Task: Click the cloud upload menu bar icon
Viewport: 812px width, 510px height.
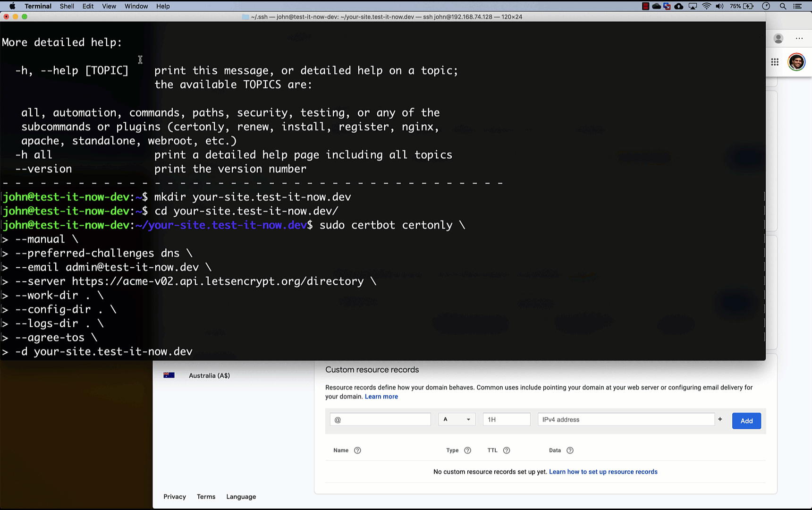Action: [679, 6]
